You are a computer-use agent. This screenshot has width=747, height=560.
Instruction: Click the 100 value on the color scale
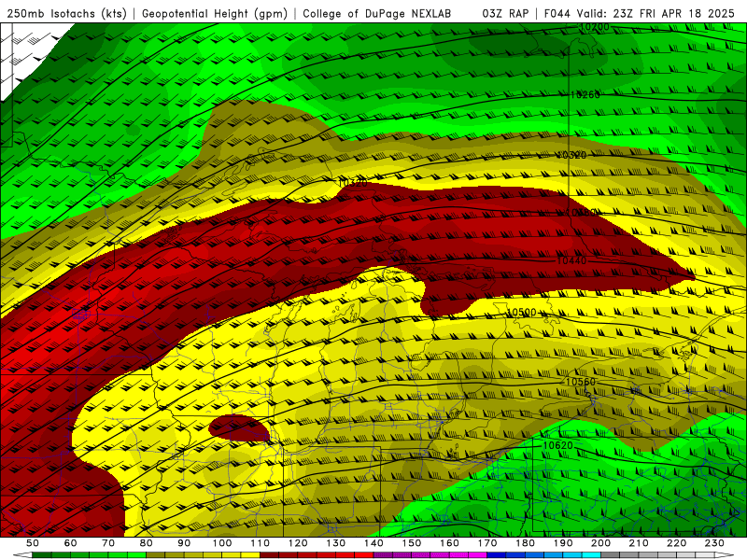click(221, 543)
